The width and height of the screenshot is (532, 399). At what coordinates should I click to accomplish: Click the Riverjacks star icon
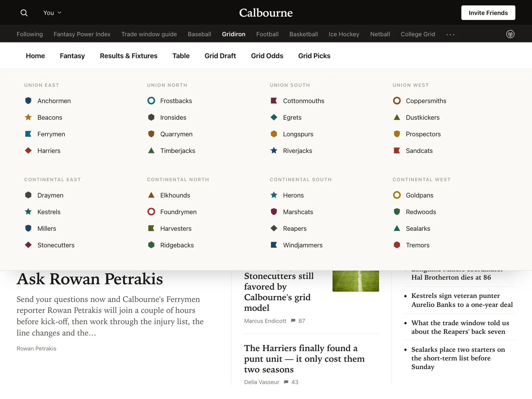274,150
